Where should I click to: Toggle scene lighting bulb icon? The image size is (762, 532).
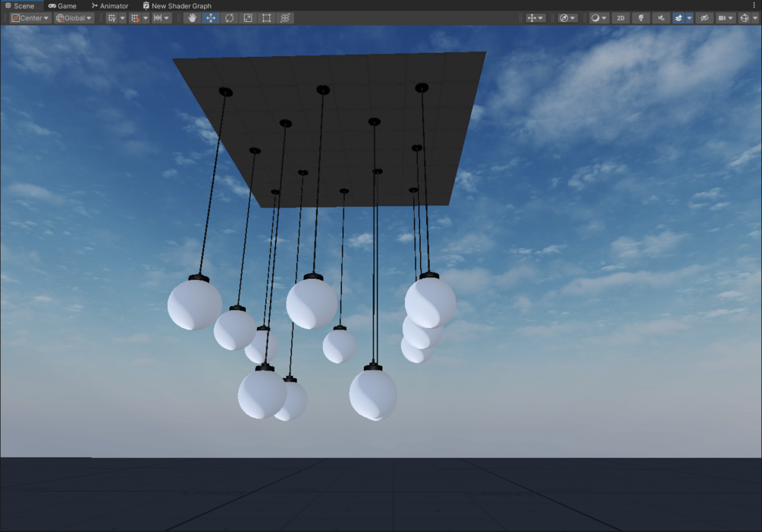[641, 18]
